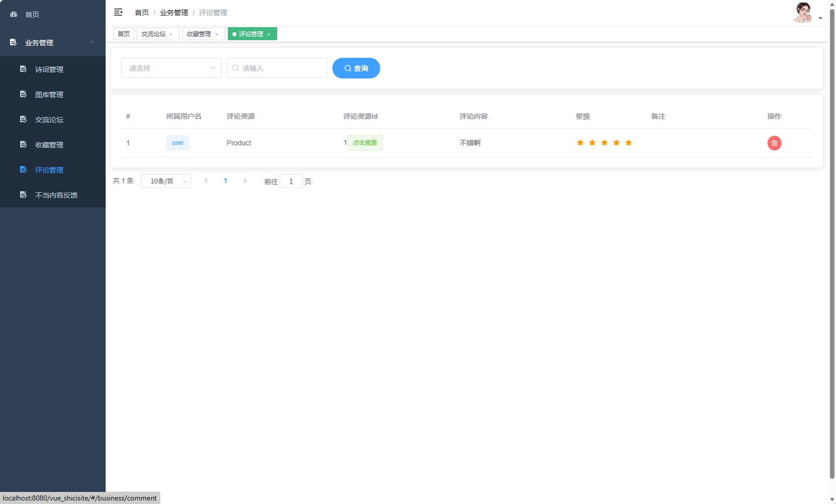
Task: Open the 请选择 filter dropdown
Action: pos(171,68)
